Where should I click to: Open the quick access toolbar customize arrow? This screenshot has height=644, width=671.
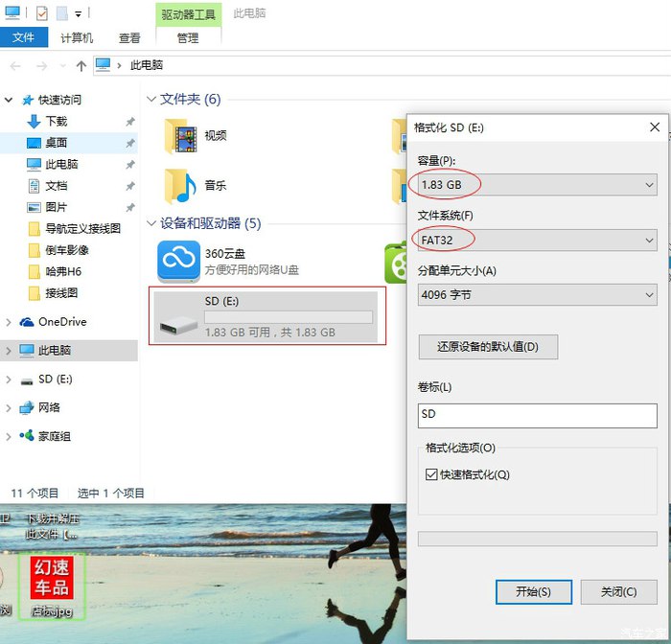click(x=79, y=14)
